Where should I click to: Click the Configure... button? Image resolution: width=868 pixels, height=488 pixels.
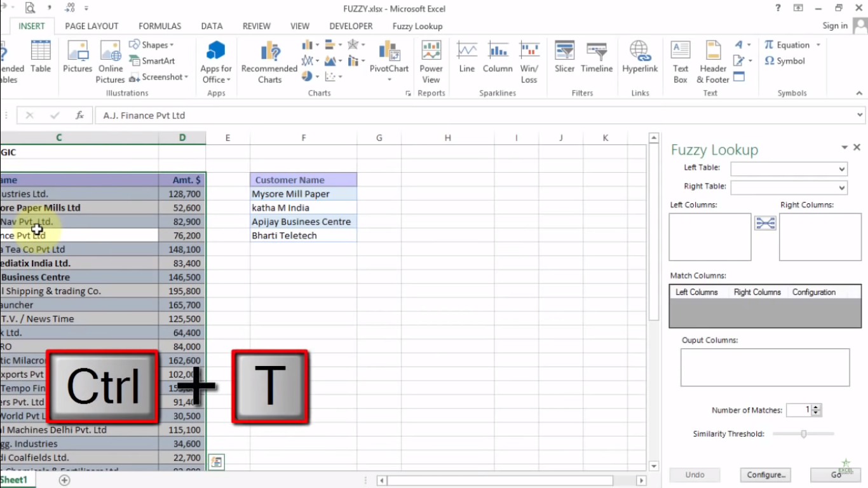pyautogui.click(x=766, y=475)
